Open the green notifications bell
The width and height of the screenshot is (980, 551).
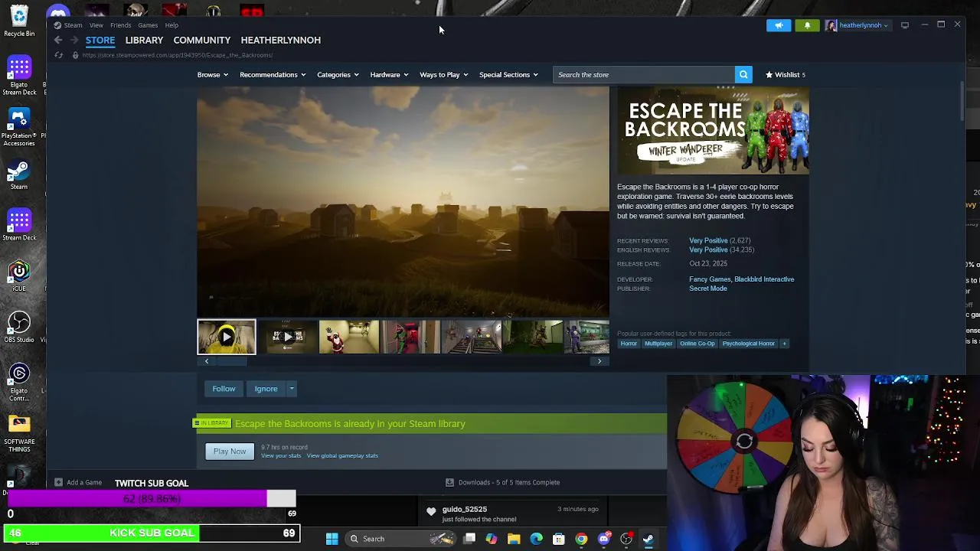point(807,25)
